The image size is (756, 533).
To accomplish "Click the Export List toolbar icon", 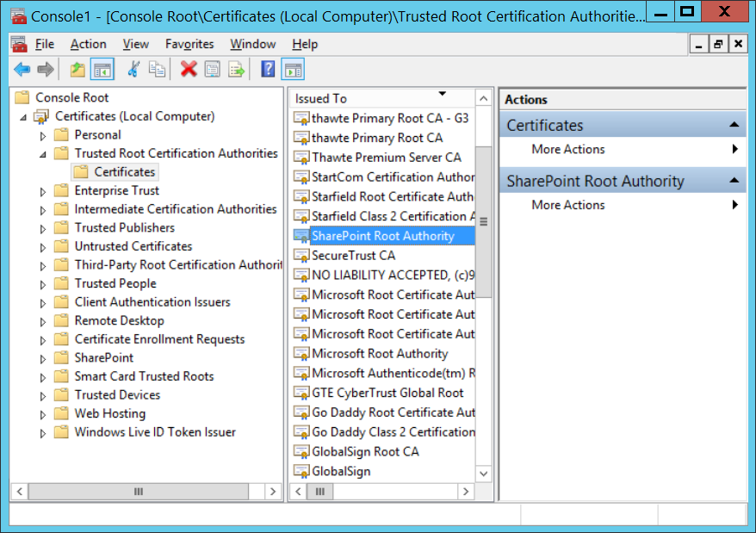I will (236, 70).
